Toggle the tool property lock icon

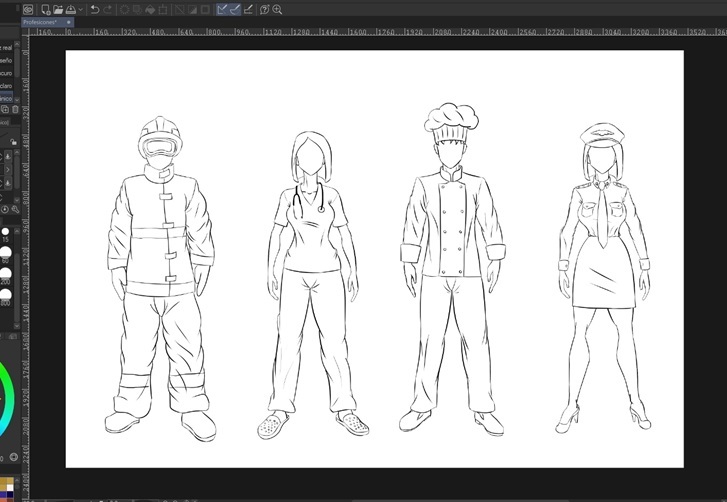click(x=13, y=142)
